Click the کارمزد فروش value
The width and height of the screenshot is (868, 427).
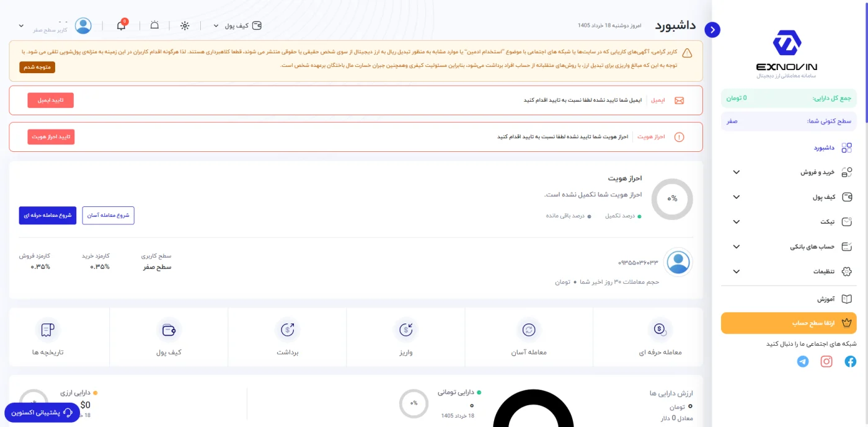pyautogui.click(x=40, y=267)
